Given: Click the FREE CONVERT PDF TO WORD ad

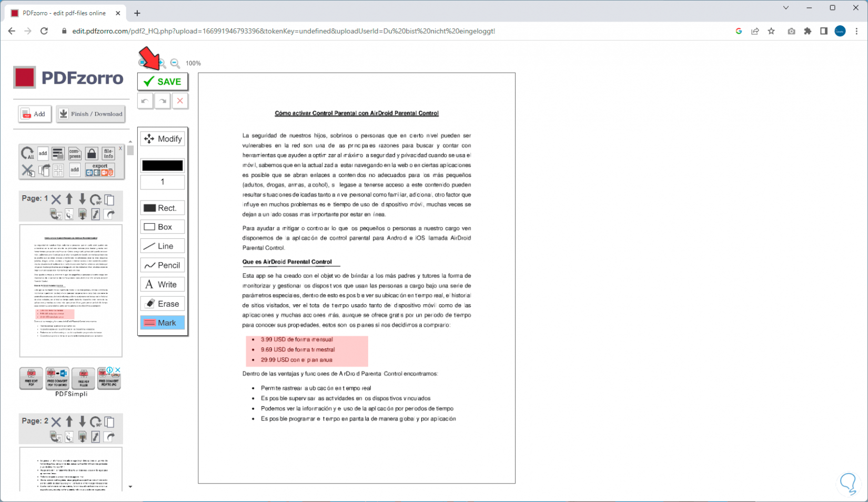Looking at the screenshot, I should click(x=57, y=378).
